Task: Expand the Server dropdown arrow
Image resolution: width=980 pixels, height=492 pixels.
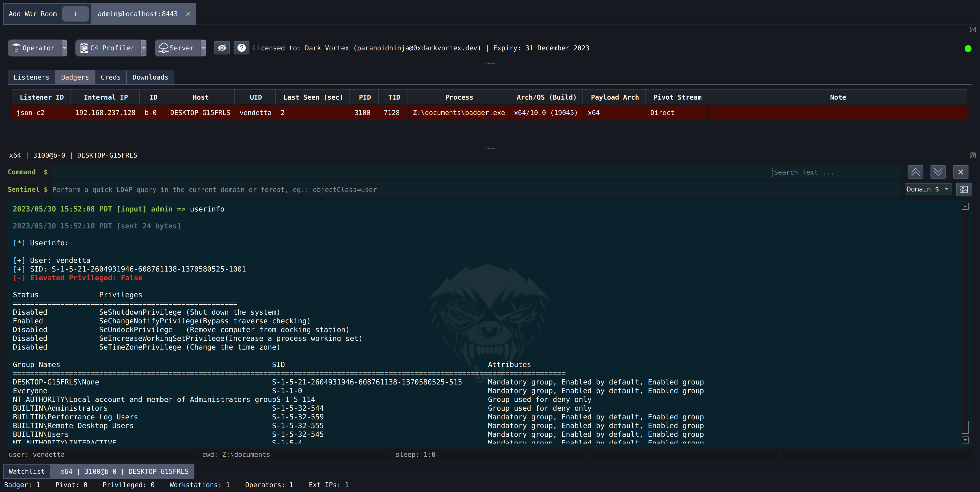Action: 203,48
